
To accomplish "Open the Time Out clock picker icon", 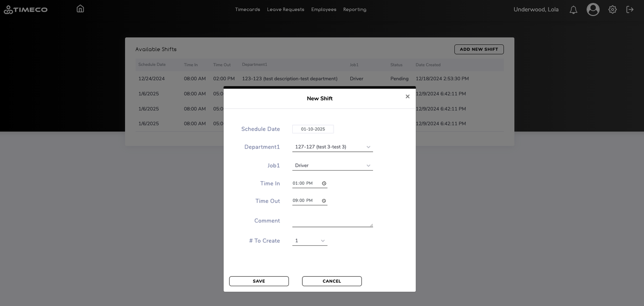I will coord(324,201).
